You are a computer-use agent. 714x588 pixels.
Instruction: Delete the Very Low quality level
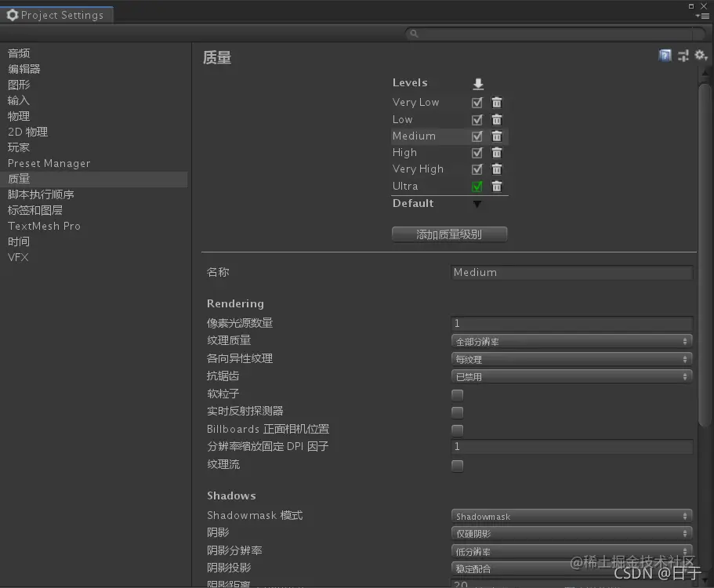(497, 103)
